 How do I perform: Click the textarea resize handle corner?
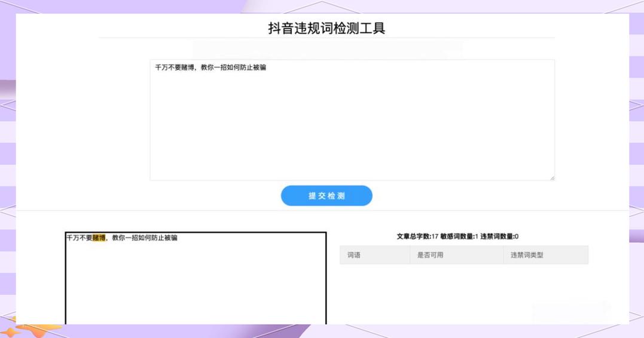[x=553, y=178]
